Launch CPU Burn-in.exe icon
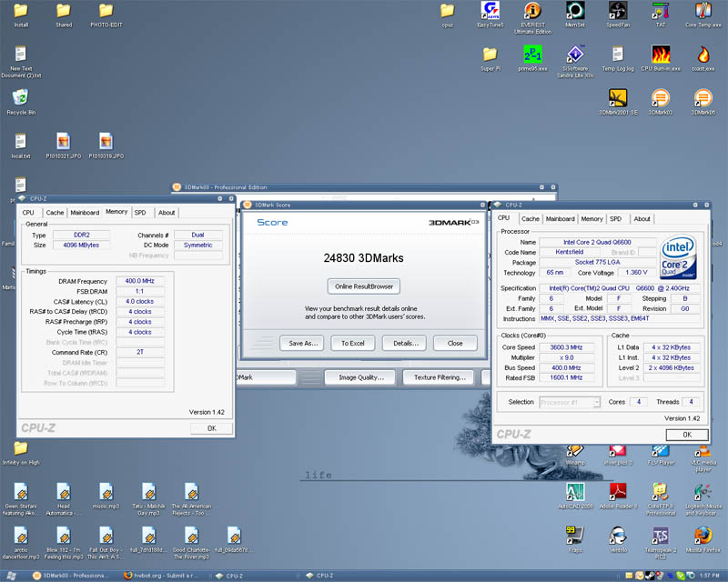This screenshot has width=728, height=582. (x=661, y=58)
